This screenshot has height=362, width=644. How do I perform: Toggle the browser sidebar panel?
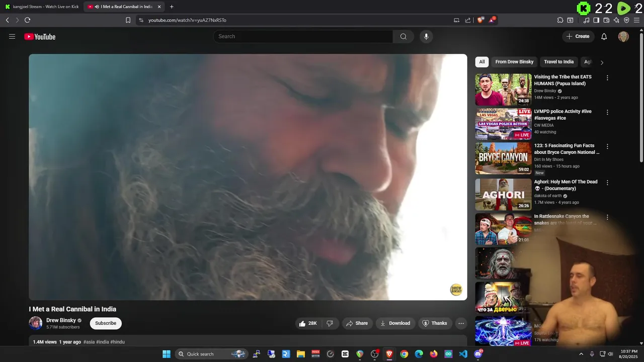[596, 20]
